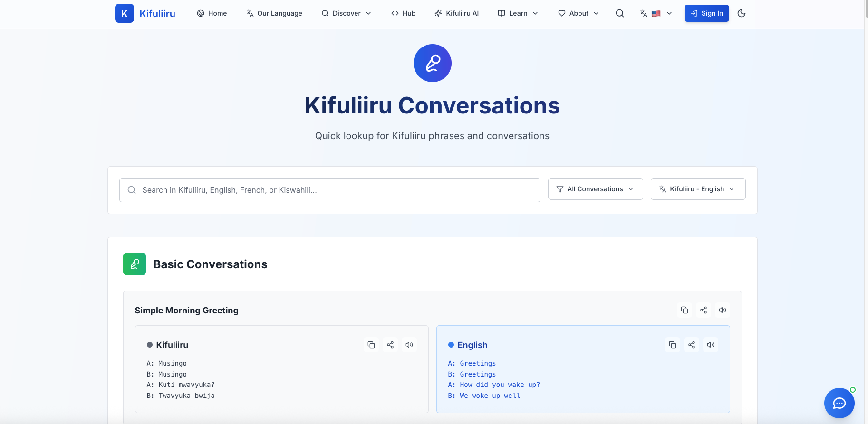This screenshot has width=868, height=424.
Task: Play audio for Simple Morning Greeting conversation
Action: pyautogui.click(x=723, y=310)
